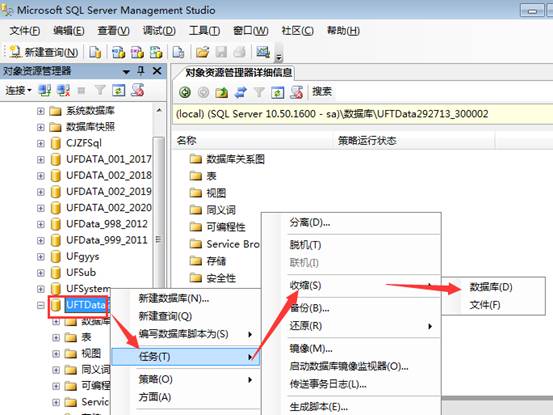
Task: Click the connect Object Explorer icon beside 连接
Action: tap(45, 91)
